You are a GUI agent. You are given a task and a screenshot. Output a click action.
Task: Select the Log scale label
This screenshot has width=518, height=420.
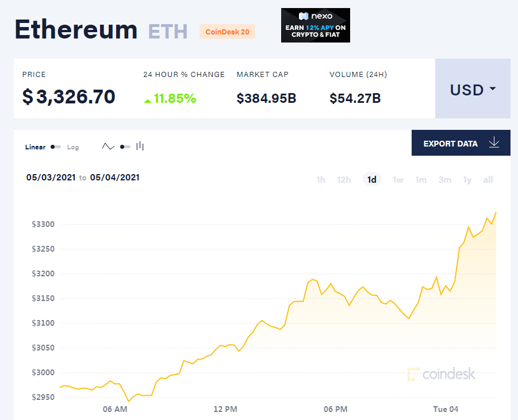point(73,147)
